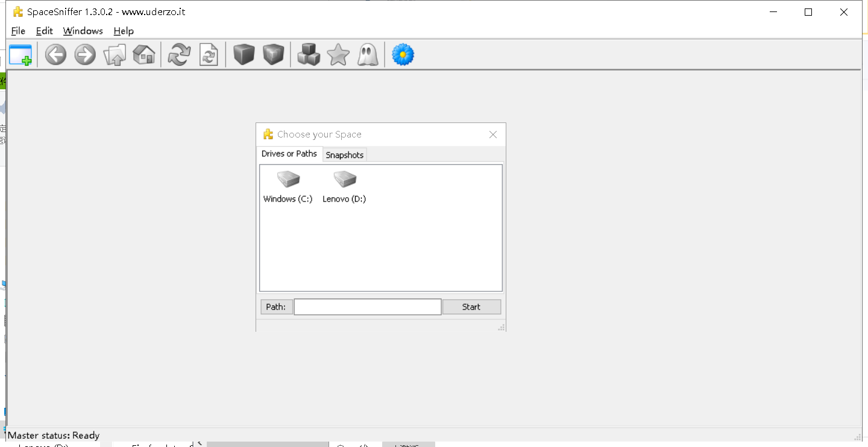This screenshot has height=447, width=868.
Task: Click the SpaceSniffer title bar app icon
Action: click(x=18, y=11)
